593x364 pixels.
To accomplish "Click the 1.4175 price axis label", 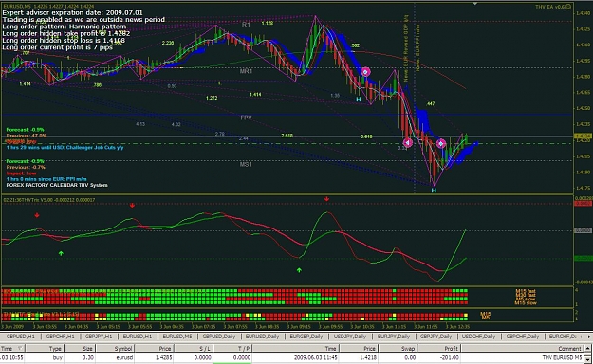I will [583, 188].
